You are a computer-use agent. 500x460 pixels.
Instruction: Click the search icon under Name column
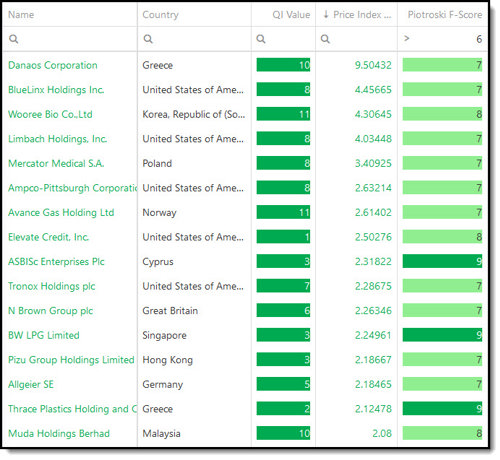[14, 39]
